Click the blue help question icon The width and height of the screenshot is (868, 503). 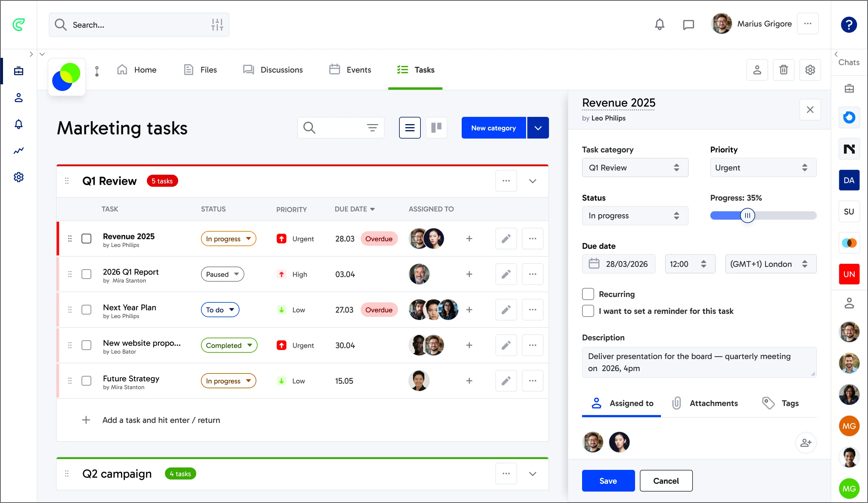coord(849,25)
